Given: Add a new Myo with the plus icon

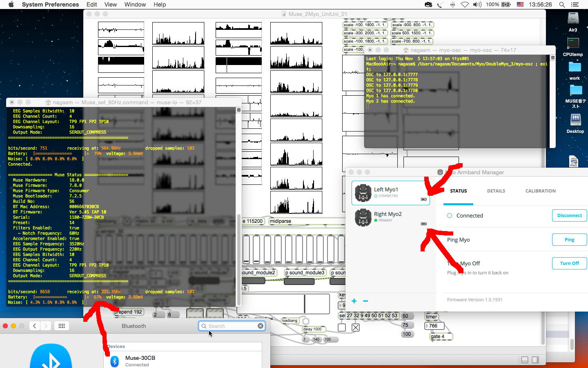Looking at the screenshot, I should (354, 301).
